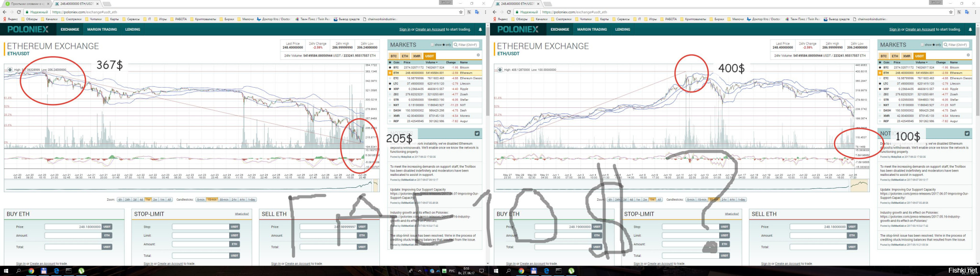Enable 'show ★ only' checkbox in left Markets panel
The width and height of the screenshot is (980, 276).
(433, 45)
